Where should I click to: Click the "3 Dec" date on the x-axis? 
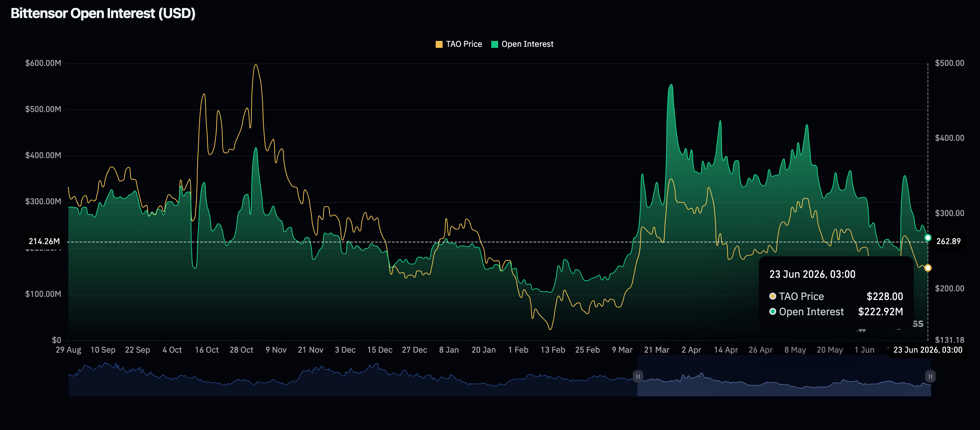(x=345, y=350)
